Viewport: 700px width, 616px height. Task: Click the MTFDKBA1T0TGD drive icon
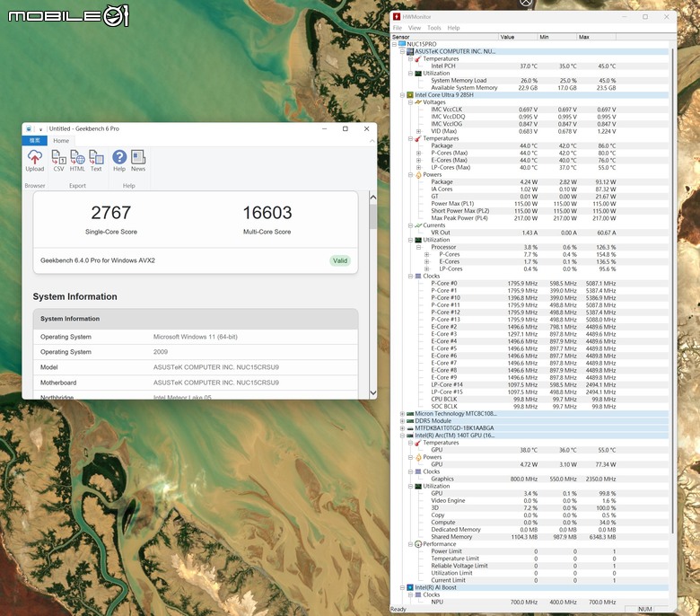(x=410, y=428)
